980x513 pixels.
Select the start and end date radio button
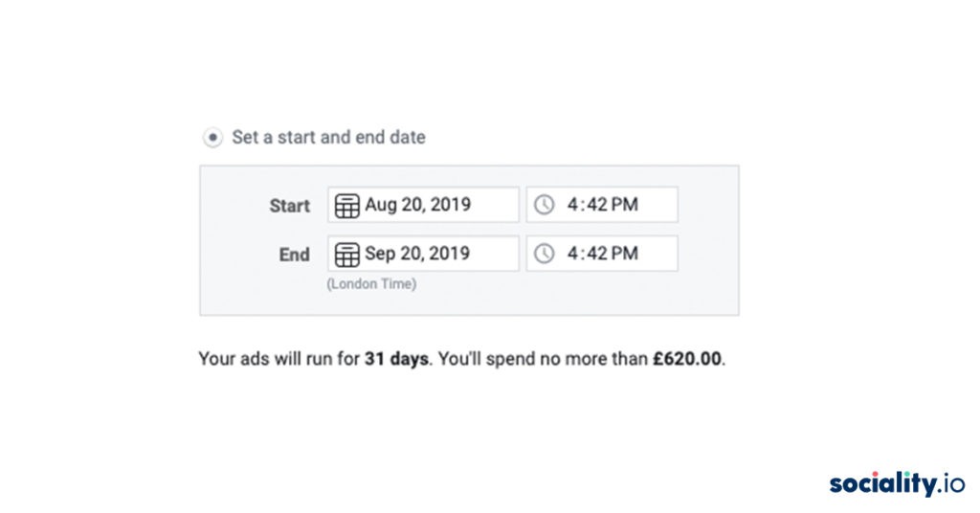point(212,137)
